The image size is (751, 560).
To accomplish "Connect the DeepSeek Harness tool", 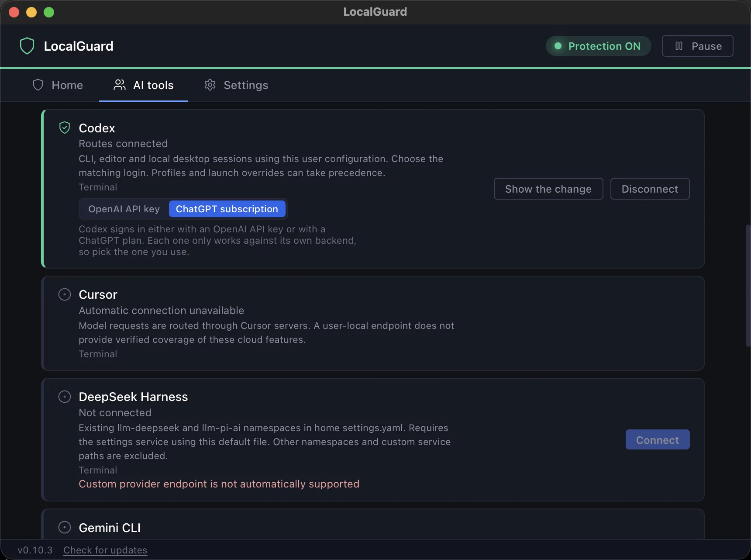I will tap(658, 439).
